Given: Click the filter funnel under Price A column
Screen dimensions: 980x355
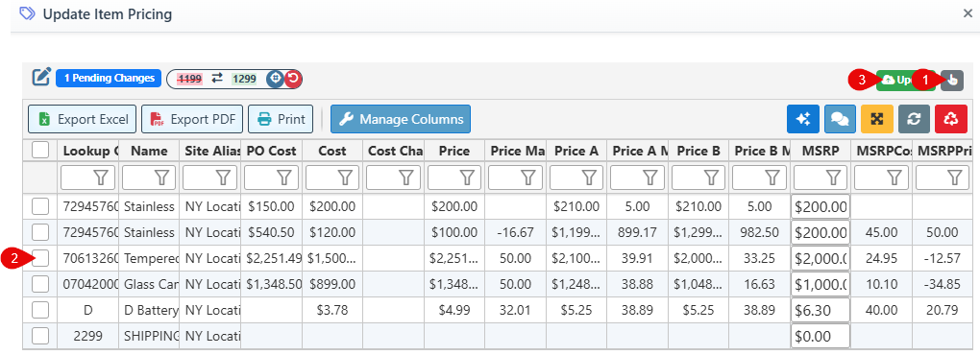Looking at the screenshot, I should [589, 178].
